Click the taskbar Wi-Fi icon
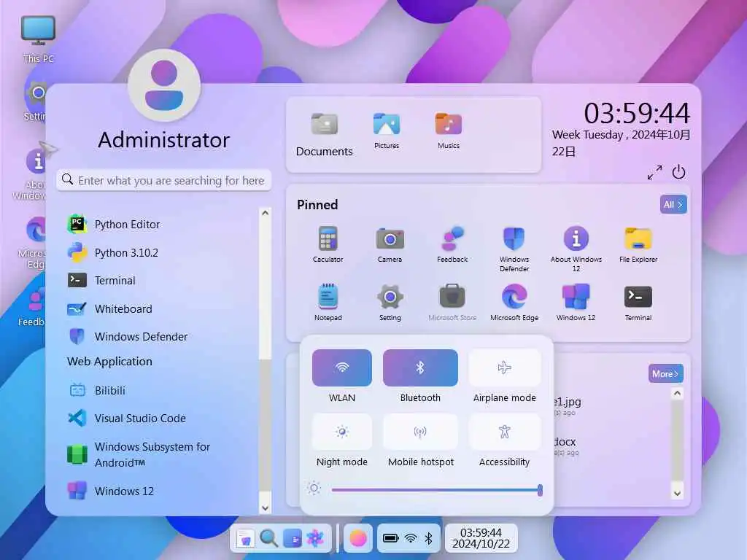The image size is (747, 560). [x=410, y=538]
